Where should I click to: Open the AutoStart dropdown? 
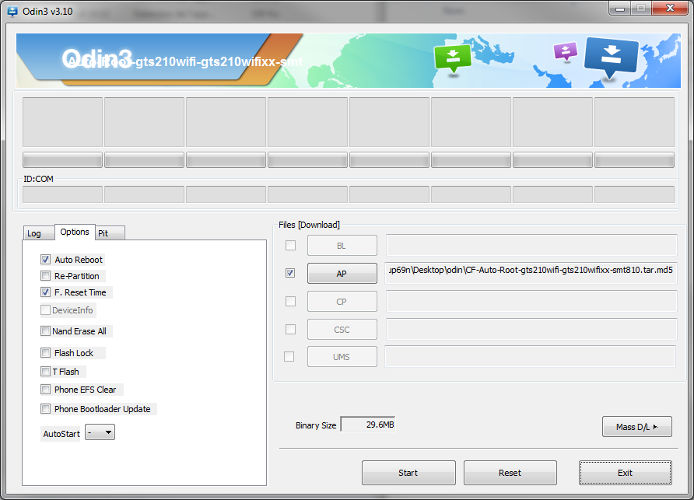click(x=100, y=432)
